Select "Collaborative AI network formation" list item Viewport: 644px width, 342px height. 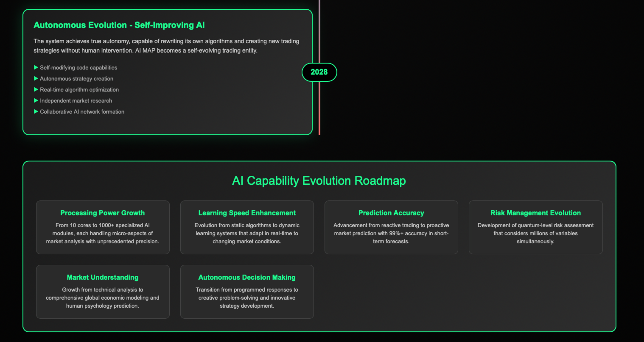(82, 111)
